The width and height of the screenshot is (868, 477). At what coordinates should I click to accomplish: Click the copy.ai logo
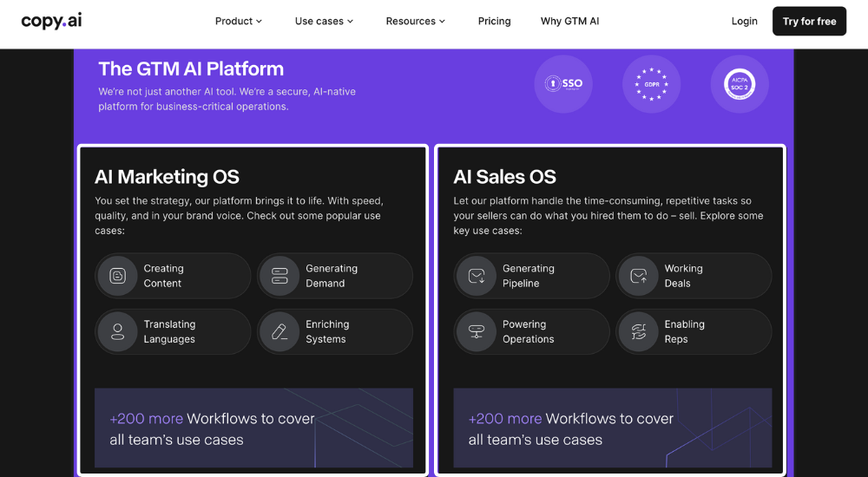[51, 21]
